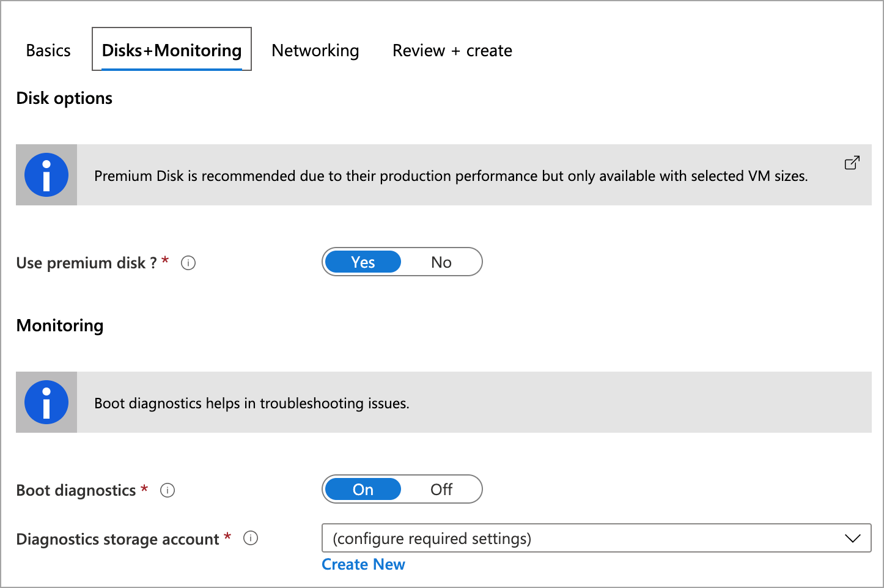Viewport: 884px width, 588px height.
Task: Open the external link on the Premium Disk banner
Action: point(852,163)
